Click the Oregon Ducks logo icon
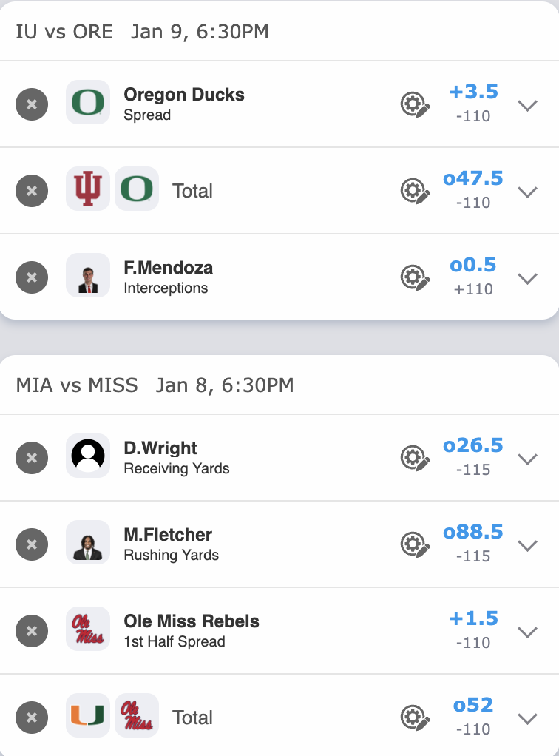Screen dimensions: 559x756 pyautogui.click(x=87, y=104)
